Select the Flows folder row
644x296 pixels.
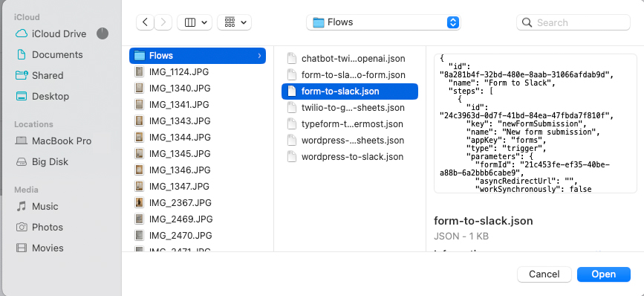point(198,56)
